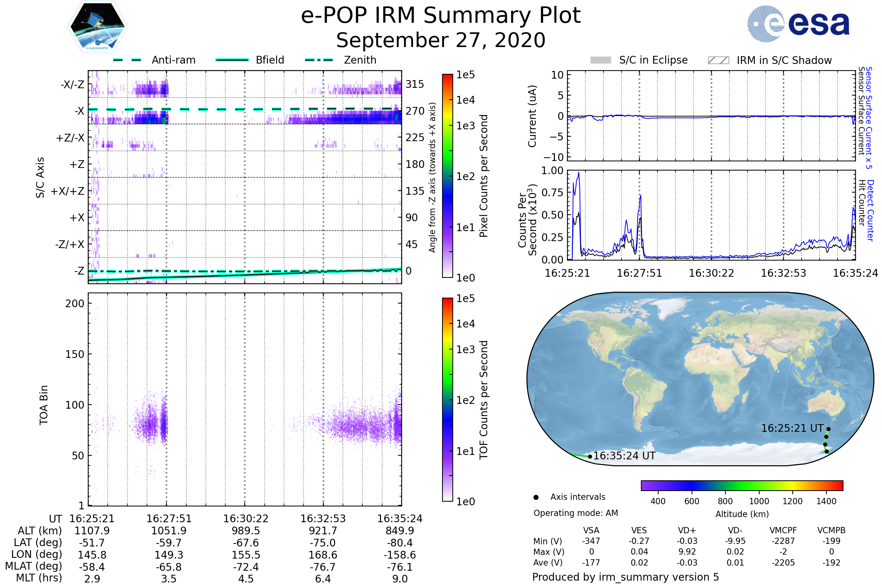Click the Anti-ram dashed legend line
Screen dimensions: 882x588
[128, 60]
